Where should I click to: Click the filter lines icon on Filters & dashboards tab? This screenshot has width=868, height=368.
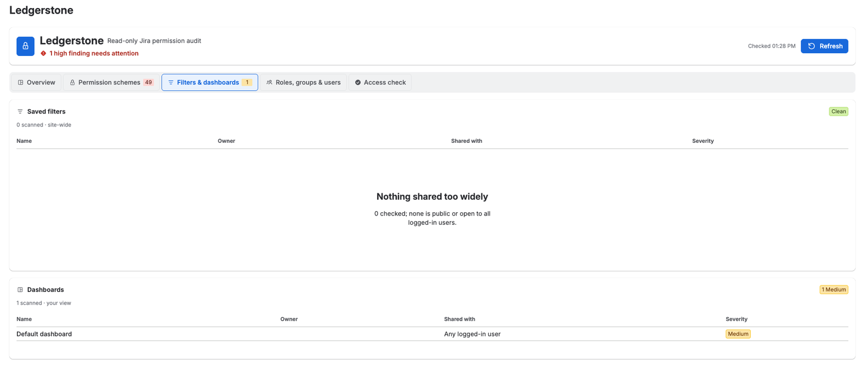point(171,83)
